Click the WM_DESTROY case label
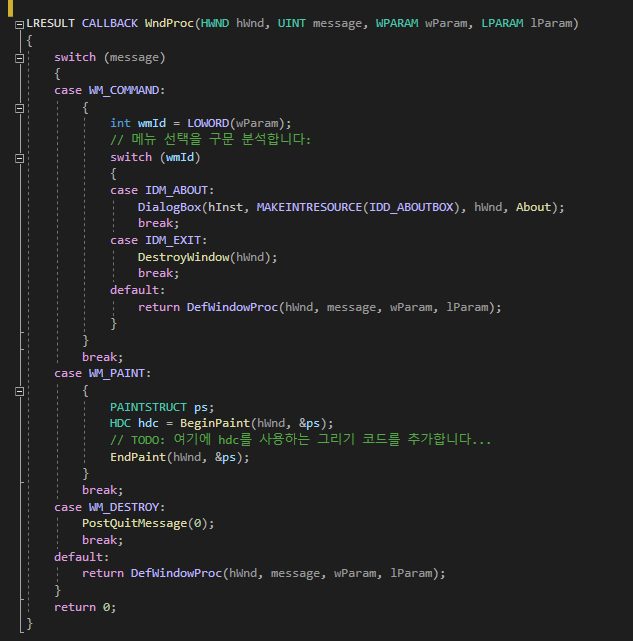Viewport: 633px width, 641px height. [124, 507]
